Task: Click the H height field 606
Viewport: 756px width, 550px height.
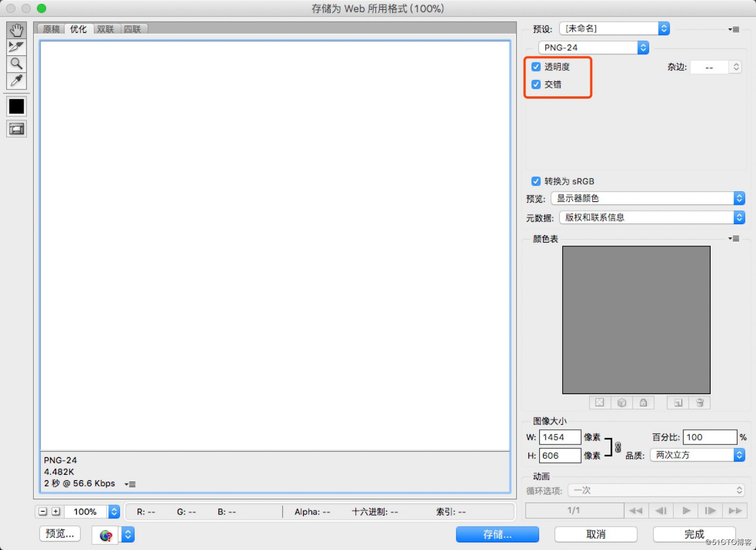Action: click(x=560, y=456)
